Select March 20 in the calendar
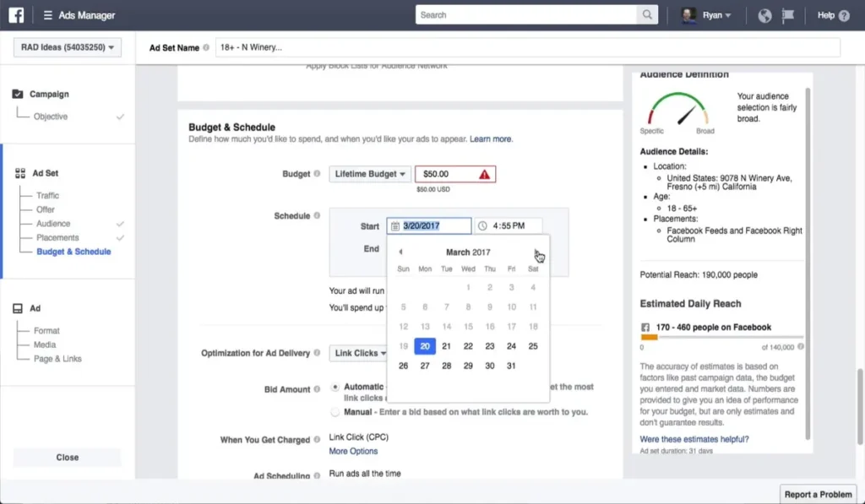 coord(424,345)
